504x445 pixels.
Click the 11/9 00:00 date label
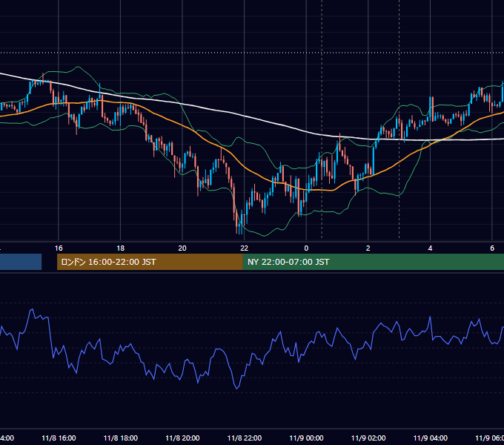pyautogui.click(x=306, y=438)
